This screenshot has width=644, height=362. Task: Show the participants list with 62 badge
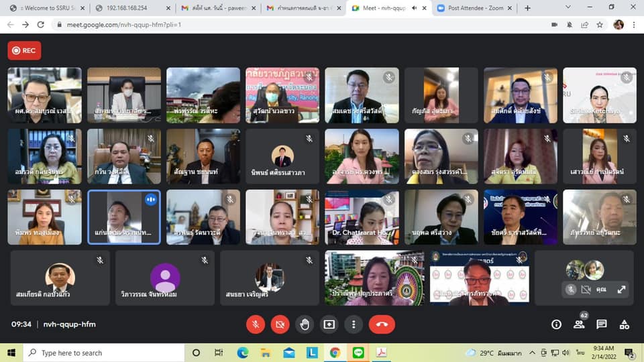coord(579,324)
